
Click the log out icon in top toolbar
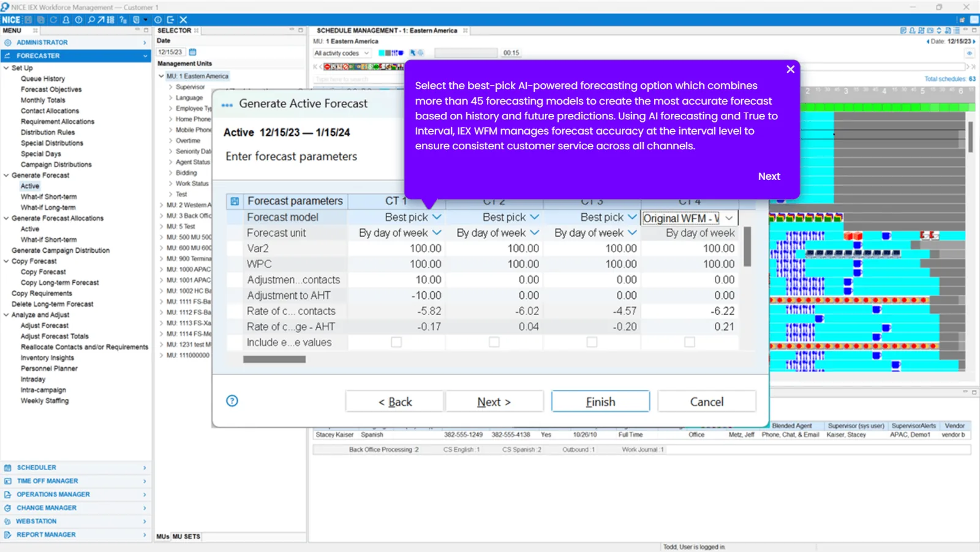coord(170,20)
